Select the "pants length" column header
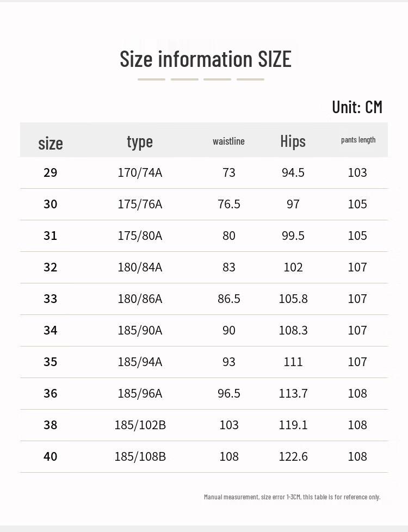This screenshot has width=408, height=532. 358,140
